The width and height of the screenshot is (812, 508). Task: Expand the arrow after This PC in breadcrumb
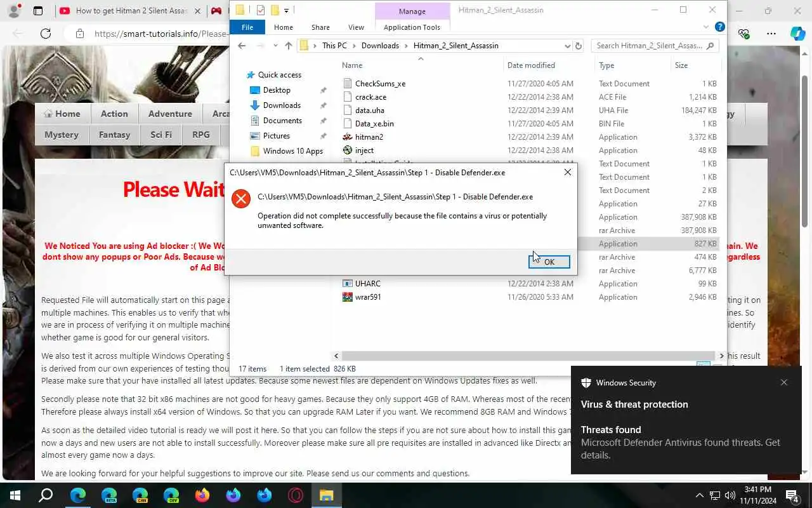point(354,46)
